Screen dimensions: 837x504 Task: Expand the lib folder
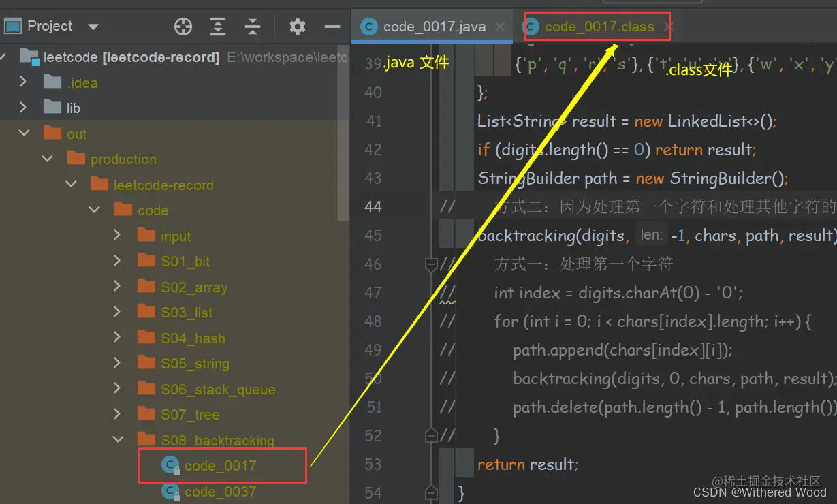pyautogui.click(x=23, y=108)
